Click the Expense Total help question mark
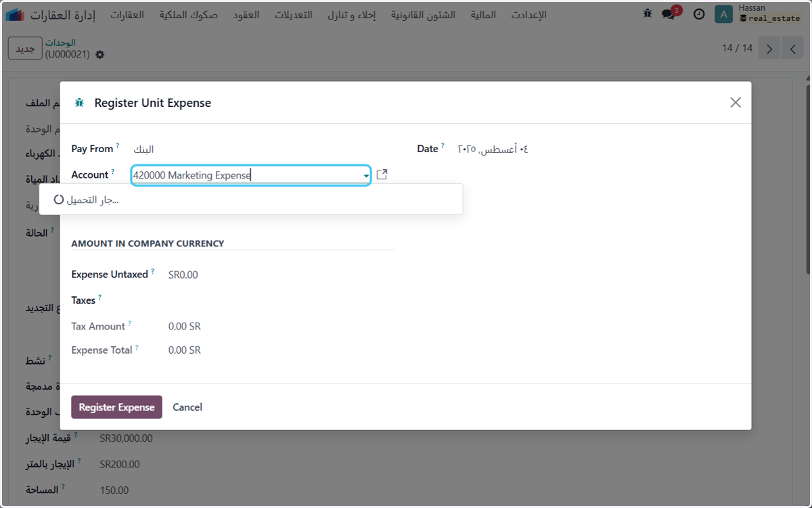The width and height of the screenshot is (812, 508). pyautogui.click(x=137, y=348)
